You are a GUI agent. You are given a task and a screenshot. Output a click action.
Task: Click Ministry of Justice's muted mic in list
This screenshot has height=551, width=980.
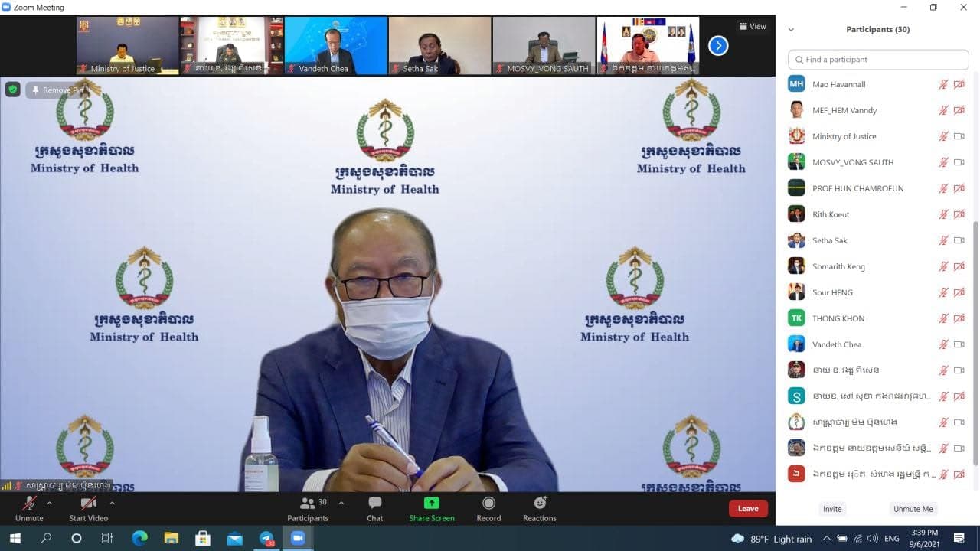pyautogui.click(x=944, y=136)
